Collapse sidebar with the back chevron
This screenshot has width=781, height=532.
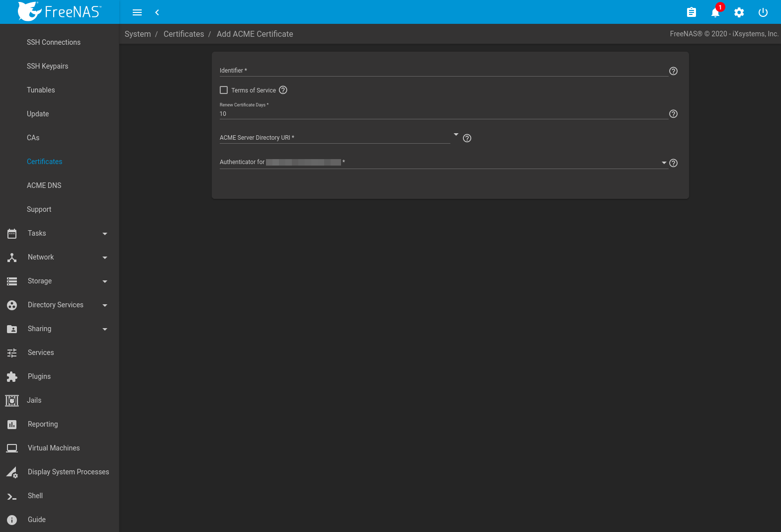[x=157, y=12]
